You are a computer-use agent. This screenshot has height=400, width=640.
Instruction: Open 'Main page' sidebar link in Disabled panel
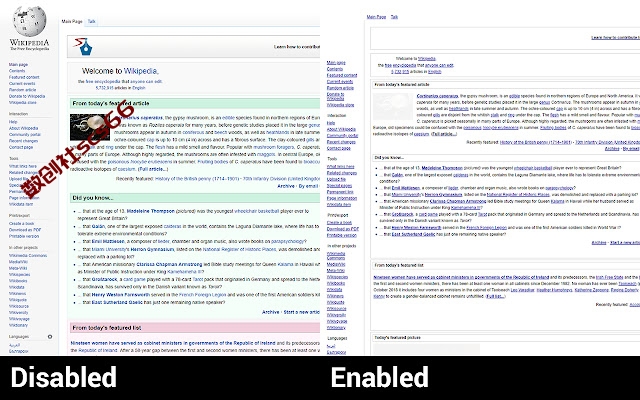click(x=18, y=64)
